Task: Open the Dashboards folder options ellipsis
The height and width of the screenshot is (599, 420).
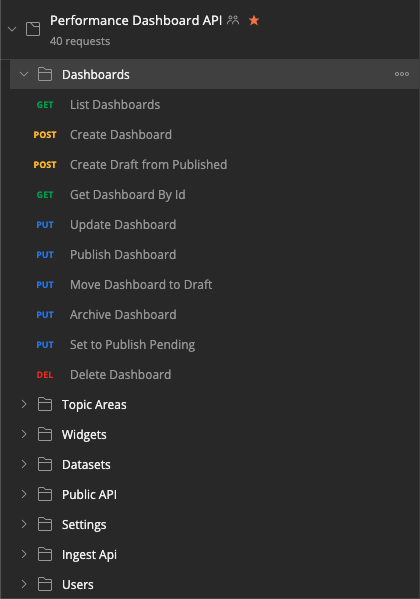Action: coord(402,74)
